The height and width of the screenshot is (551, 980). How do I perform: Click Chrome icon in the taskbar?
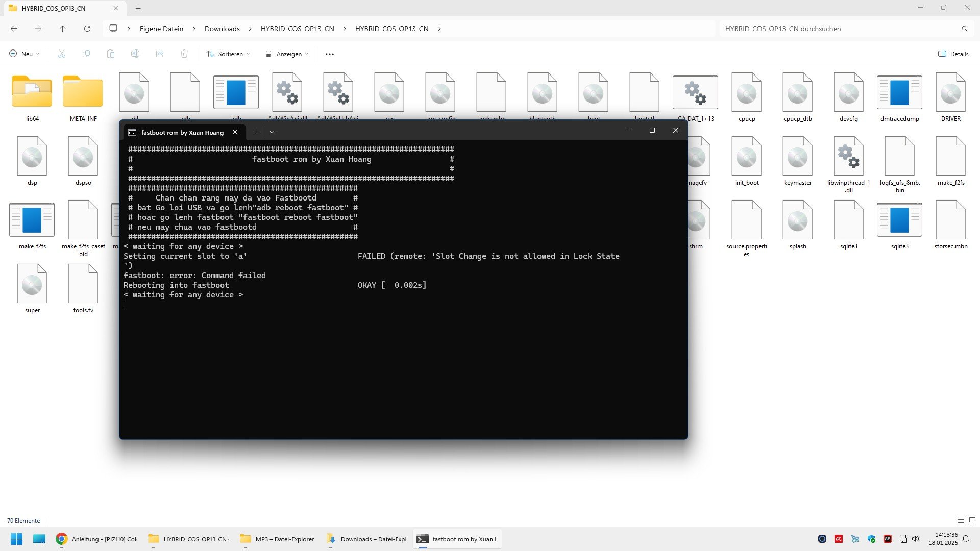coord(62,539)
